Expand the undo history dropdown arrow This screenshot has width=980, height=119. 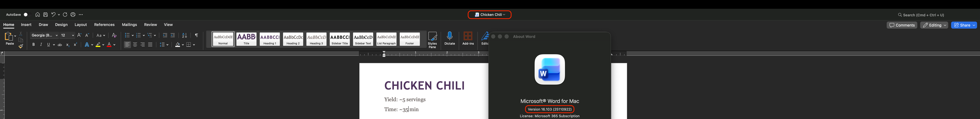[59, 15]
